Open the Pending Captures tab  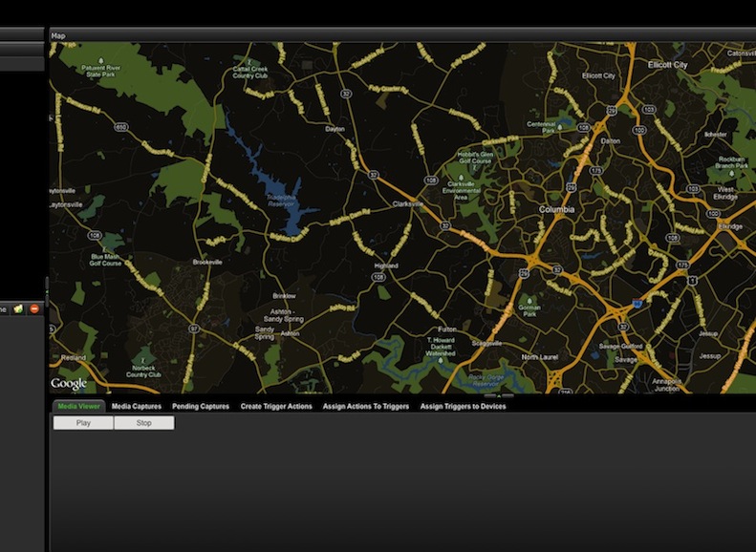pos(201,407)
